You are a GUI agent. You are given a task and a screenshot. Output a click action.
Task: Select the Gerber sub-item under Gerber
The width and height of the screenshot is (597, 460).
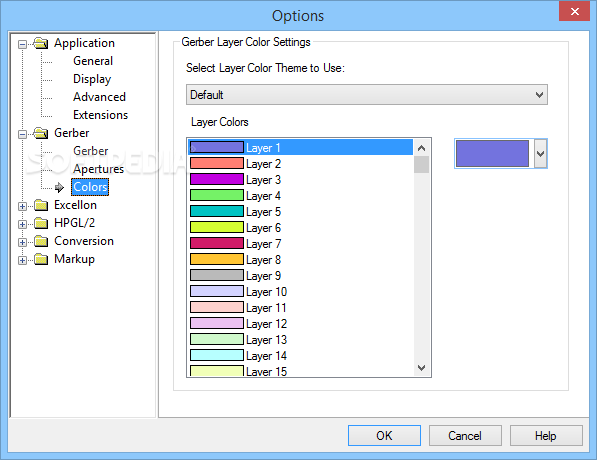pyautogui.click(x=91, y=151)
